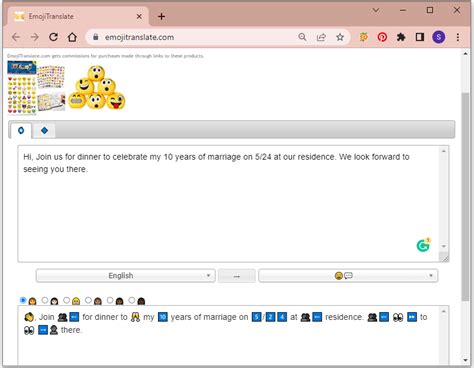Bookmark this page with star icon
This screenshot has height=368, width=474.
340,37
